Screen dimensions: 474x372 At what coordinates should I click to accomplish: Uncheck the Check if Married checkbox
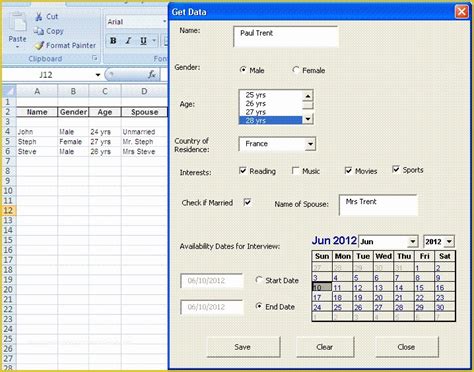(x=247, y=202)
